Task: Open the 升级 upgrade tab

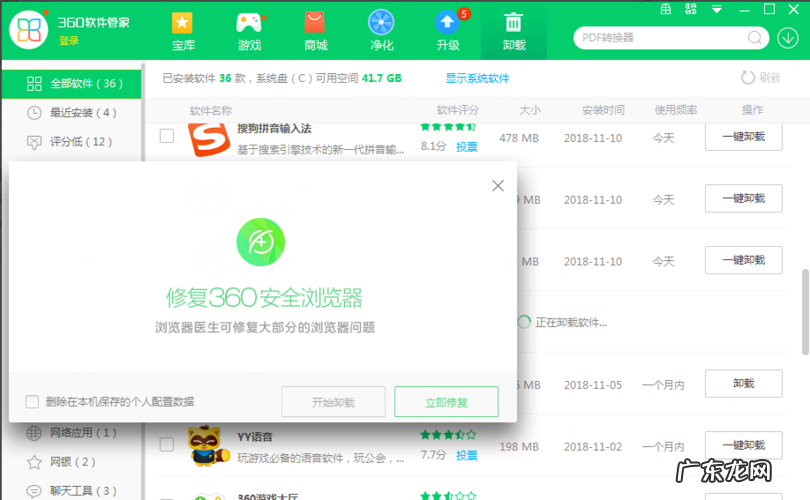Action: [x=447, y=32]
